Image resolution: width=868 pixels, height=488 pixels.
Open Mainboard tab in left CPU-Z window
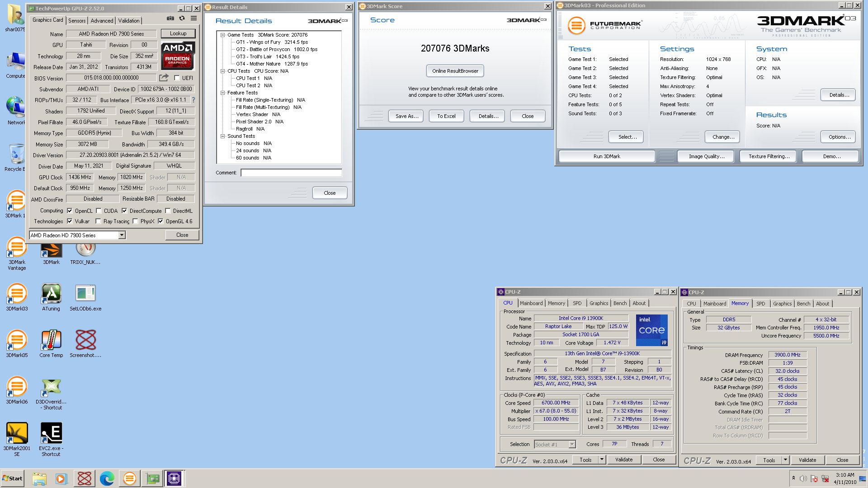pyautogui.click(x=531, y=303)
